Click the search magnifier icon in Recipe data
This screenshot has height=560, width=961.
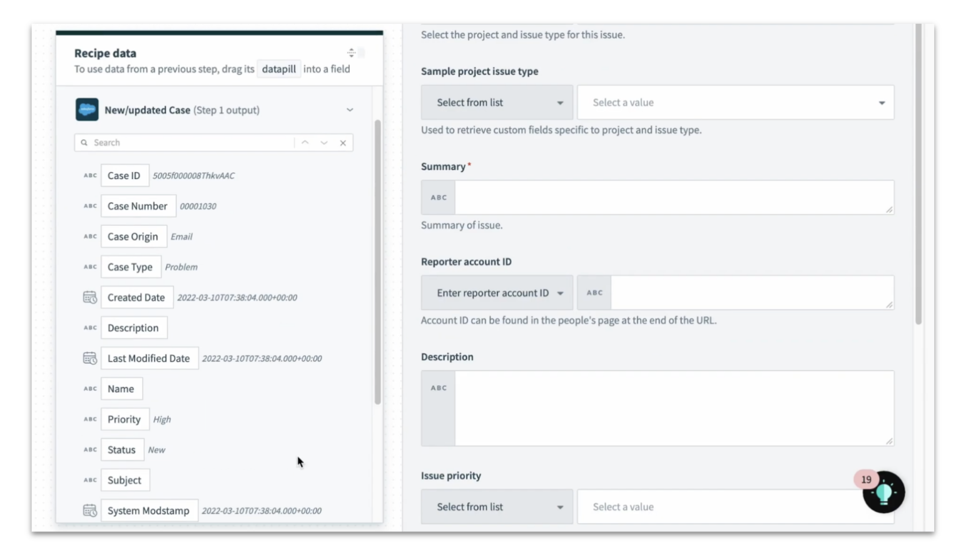[x=84, y=142]
